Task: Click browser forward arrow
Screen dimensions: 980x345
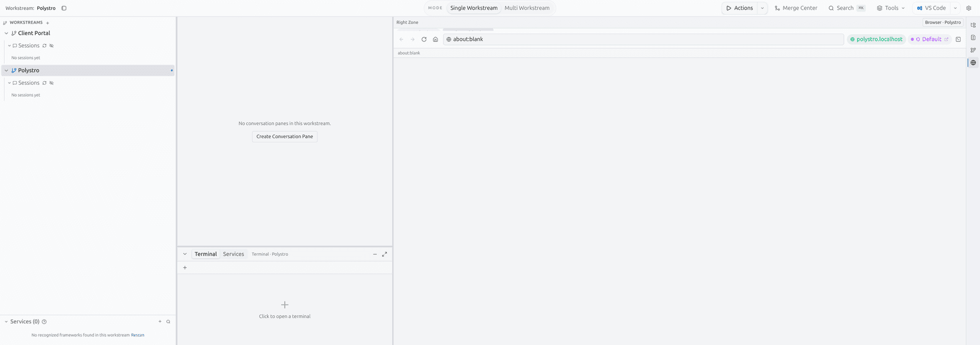Action: (413, 39)
